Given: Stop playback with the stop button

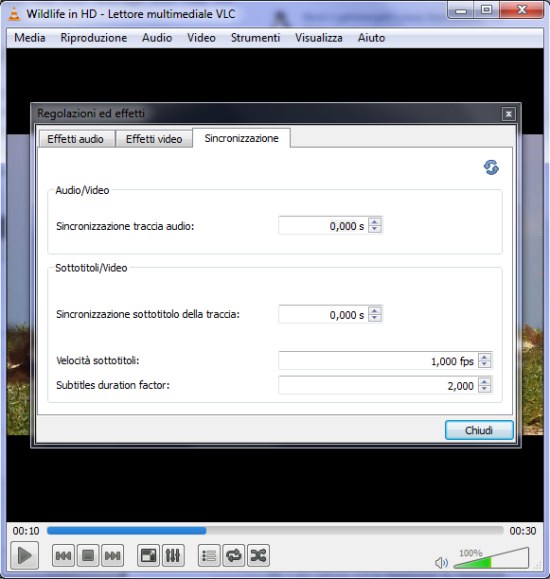Looking at the screenshot, I should coord(88,555).
